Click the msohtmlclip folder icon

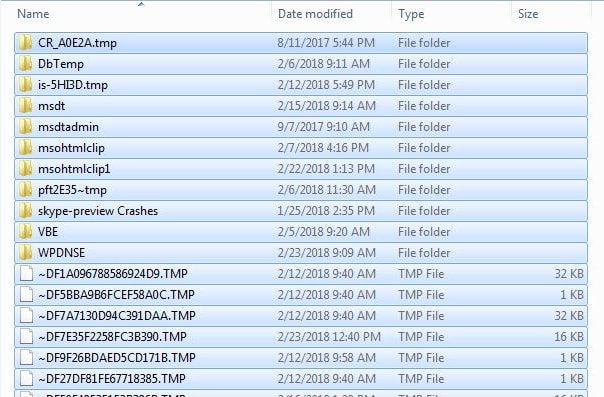(x=25, y=148)
